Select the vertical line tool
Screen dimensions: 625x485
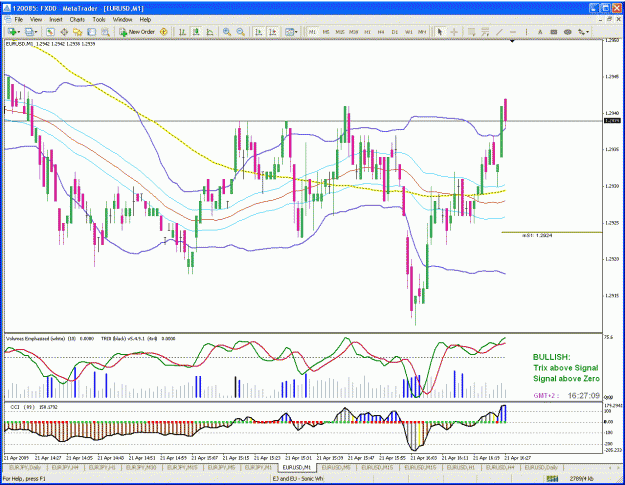(x=526, y=32)
